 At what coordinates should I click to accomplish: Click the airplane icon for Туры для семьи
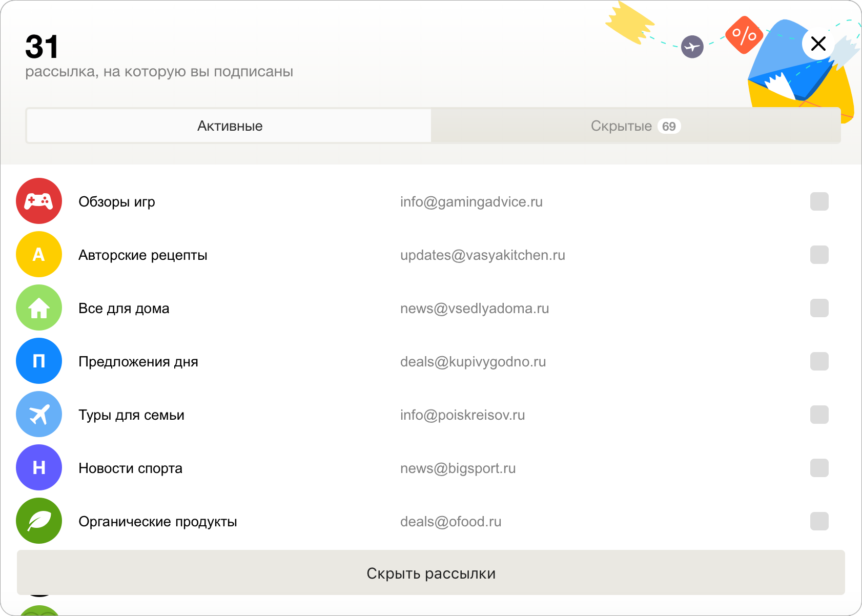click(39, 415)
